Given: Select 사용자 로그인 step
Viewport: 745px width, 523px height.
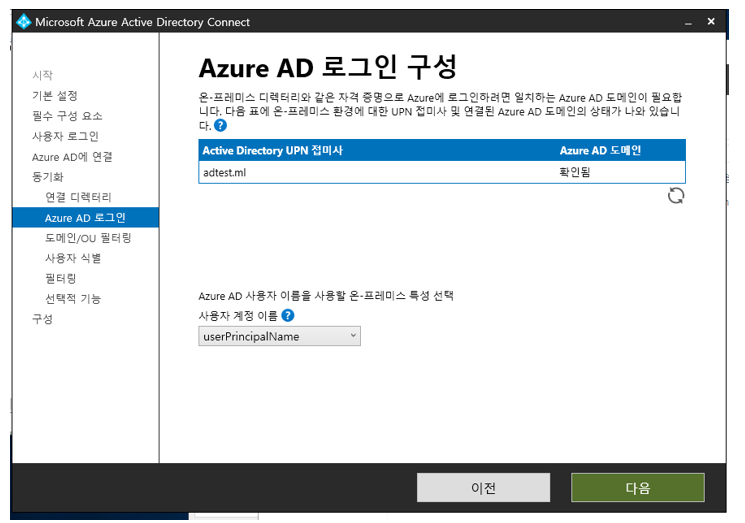Looking at the screenshot, I should [x=65, y=136].
